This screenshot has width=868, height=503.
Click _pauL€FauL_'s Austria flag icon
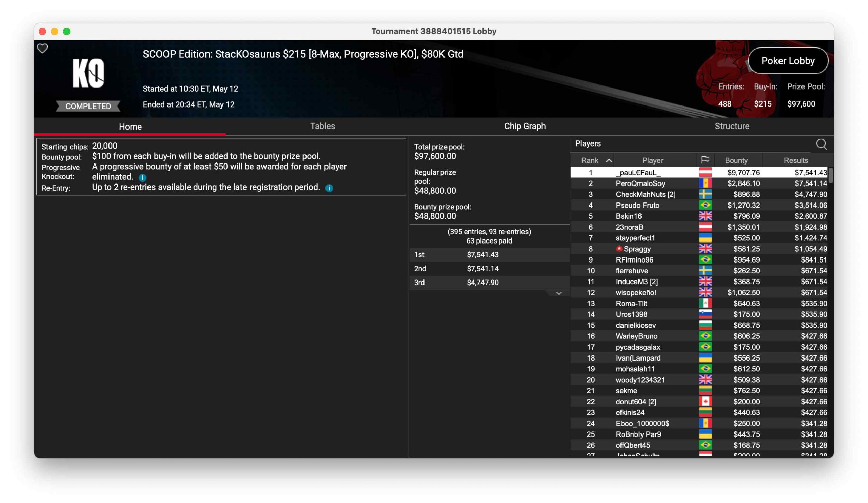(705, 172)
